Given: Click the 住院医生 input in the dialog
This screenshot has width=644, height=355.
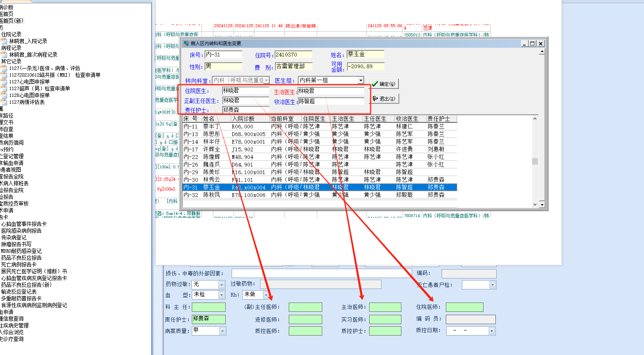Looking at the screenshot, I should click(246, 91).
